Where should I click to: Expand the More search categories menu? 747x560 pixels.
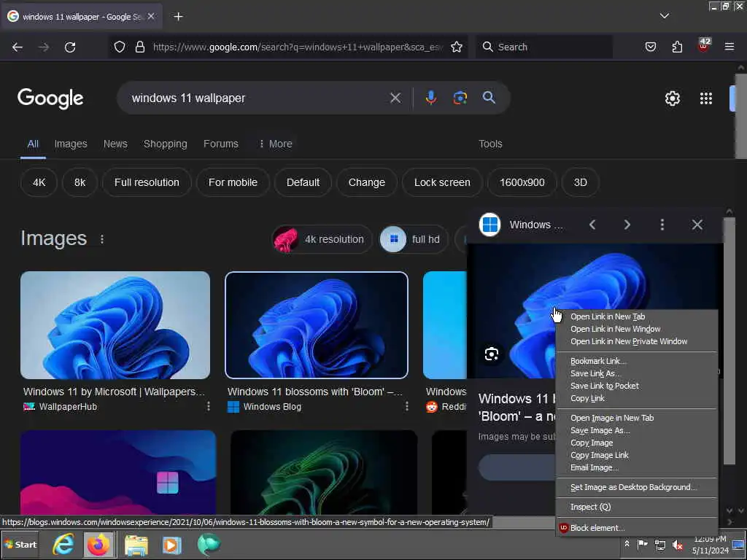(275, 144)
